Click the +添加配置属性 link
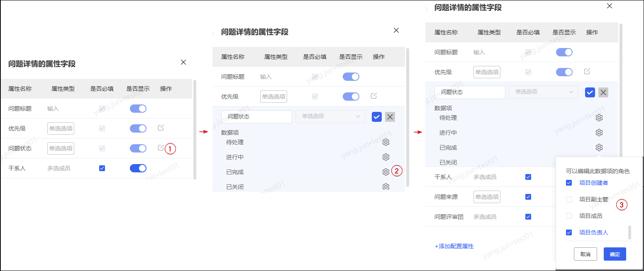The width and height of the screenshot is (644, 271). (454, 246)
